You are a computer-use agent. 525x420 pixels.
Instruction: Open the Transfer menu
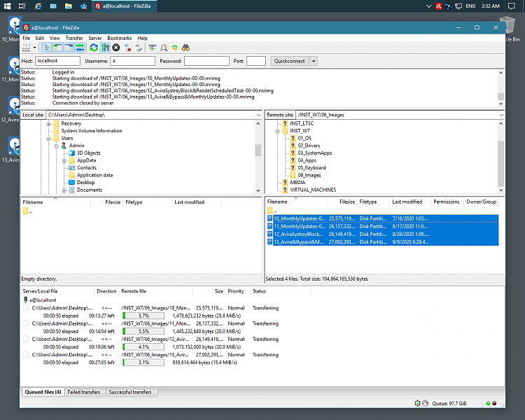tap(74, 38)
